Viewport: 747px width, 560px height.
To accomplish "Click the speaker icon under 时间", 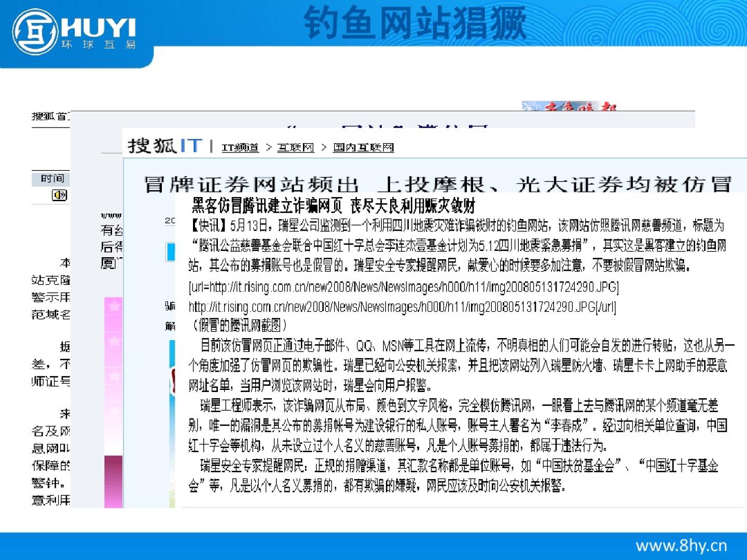I will (59, 195).
